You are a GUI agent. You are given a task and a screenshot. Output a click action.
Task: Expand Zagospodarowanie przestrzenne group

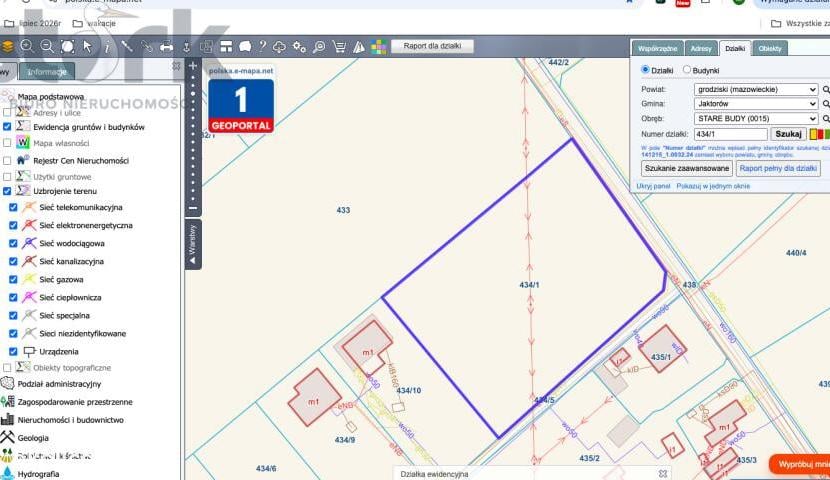coord(75,402)
